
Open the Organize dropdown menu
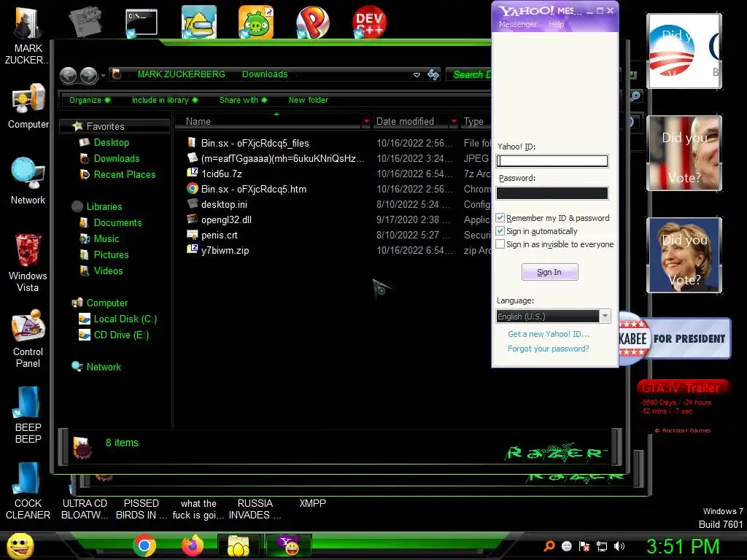(90, 100)
